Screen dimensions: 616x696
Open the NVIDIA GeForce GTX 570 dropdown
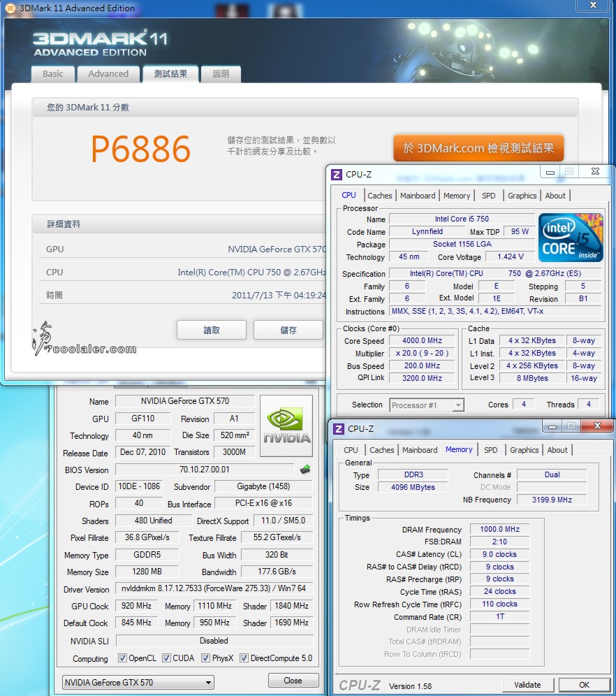[138, 682]
